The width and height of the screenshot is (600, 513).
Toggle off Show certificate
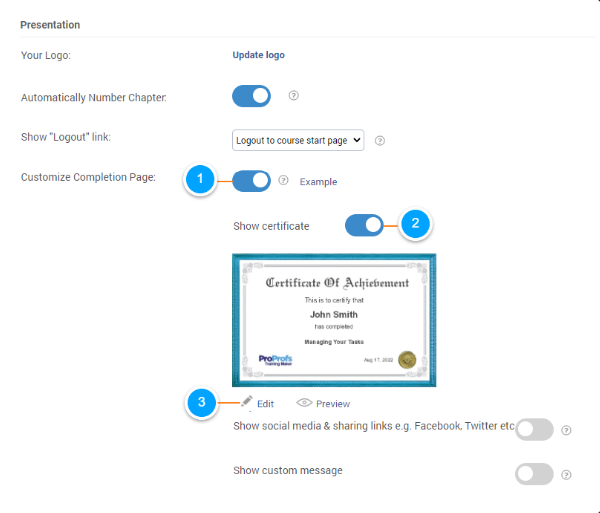coord(365,225)
